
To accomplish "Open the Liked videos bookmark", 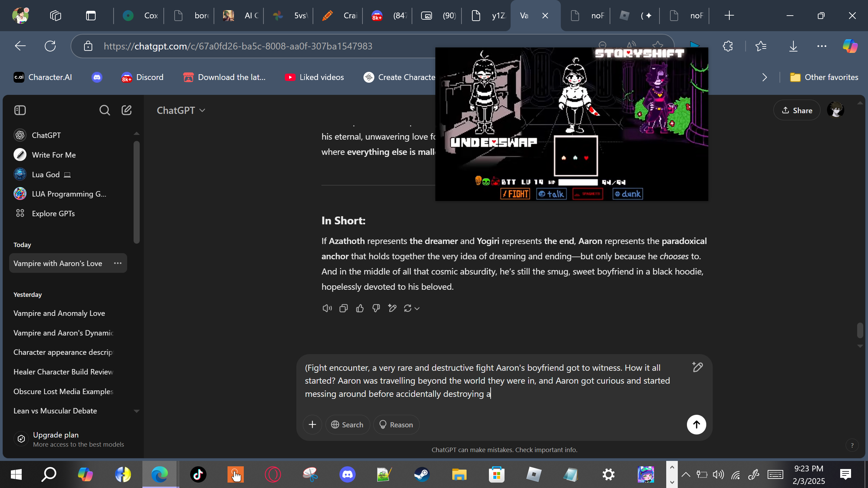I will [x=315, y=77].
